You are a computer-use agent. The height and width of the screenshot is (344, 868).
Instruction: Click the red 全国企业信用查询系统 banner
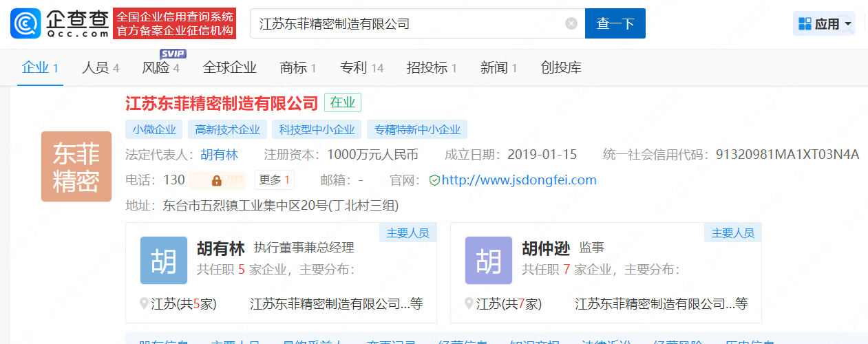coord(175,23)
